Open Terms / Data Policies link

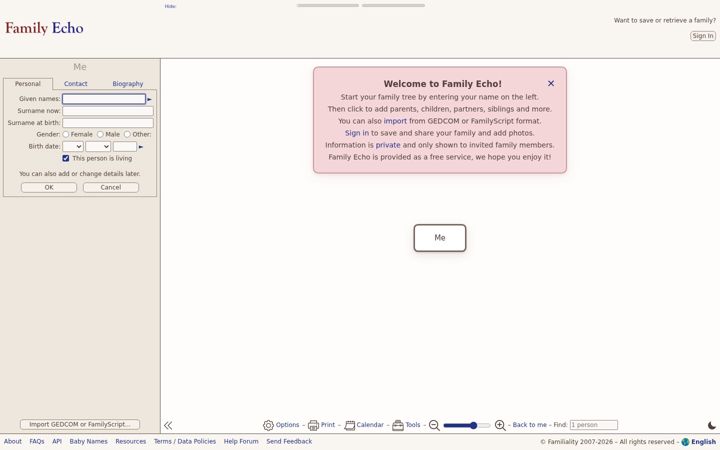185,441
